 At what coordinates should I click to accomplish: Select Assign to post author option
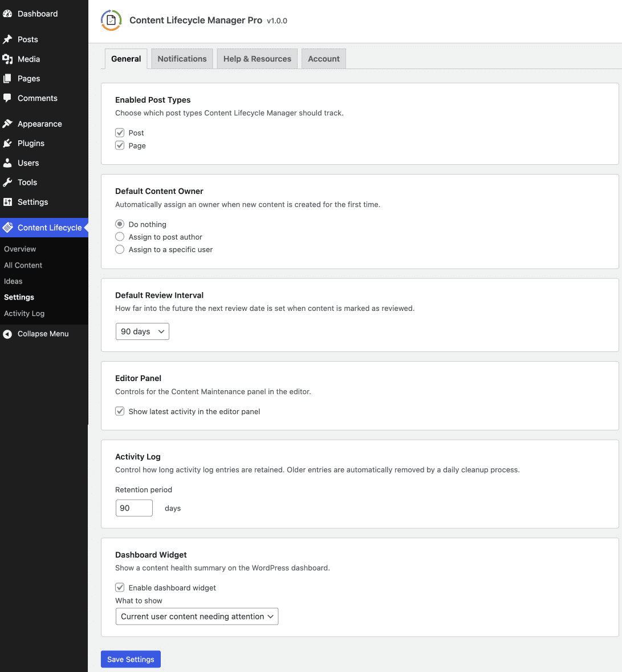click(120, 237)
